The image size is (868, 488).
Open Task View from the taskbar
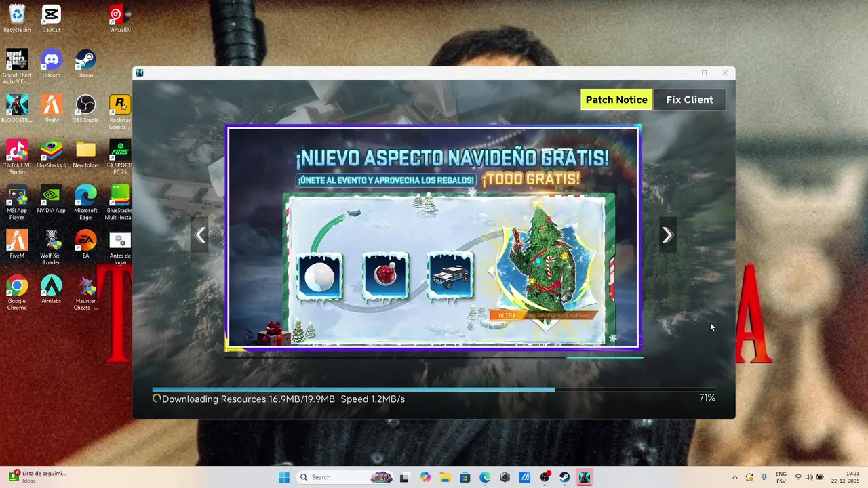point(405,477)
